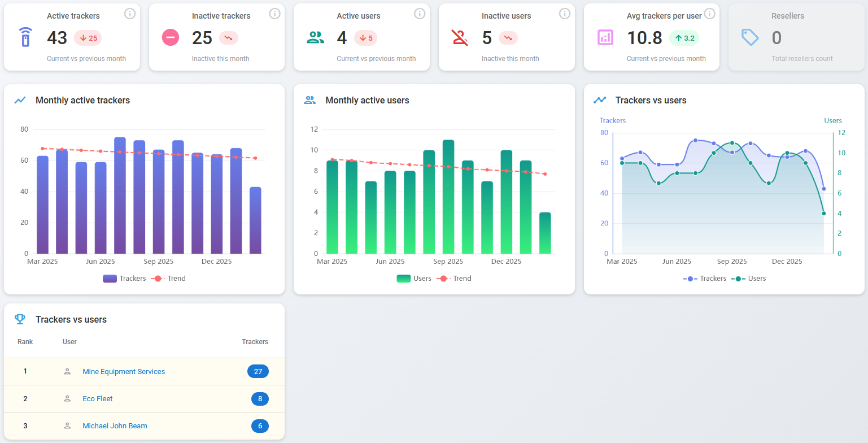Click the 10.8 average trackers value

click(644, 38)
